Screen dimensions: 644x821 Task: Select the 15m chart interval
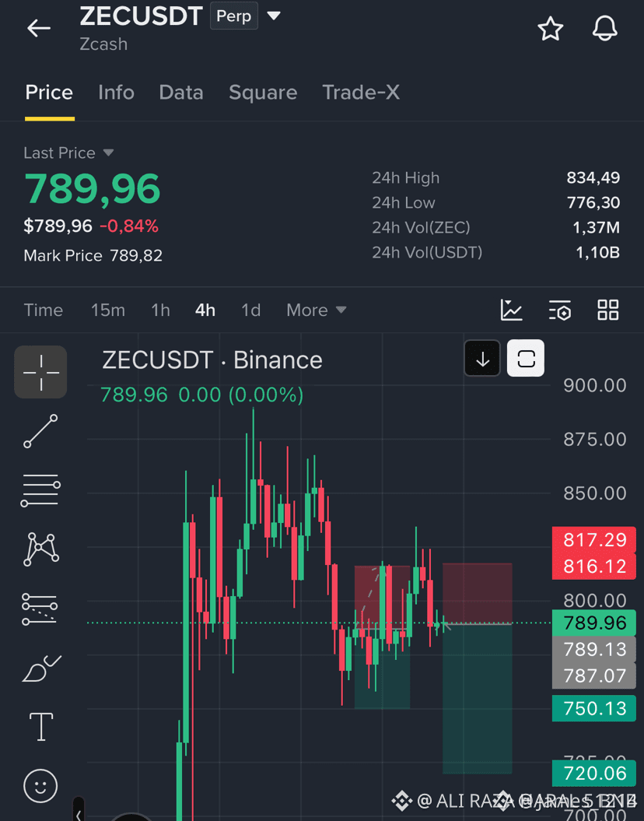[108, 310]
